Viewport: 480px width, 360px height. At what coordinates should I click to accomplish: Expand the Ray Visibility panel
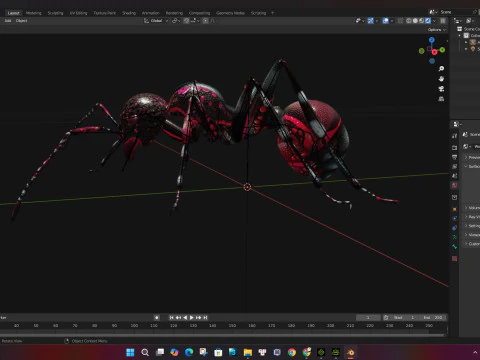point(466,217)
